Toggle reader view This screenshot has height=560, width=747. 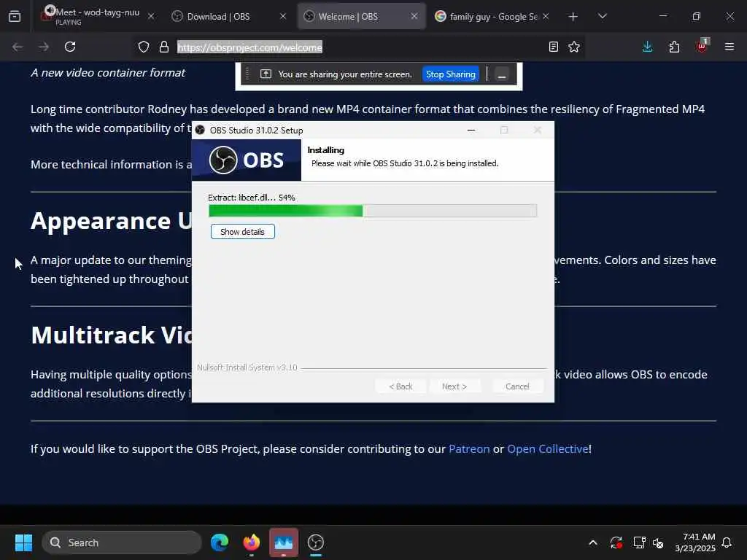(x=554, y=47)
